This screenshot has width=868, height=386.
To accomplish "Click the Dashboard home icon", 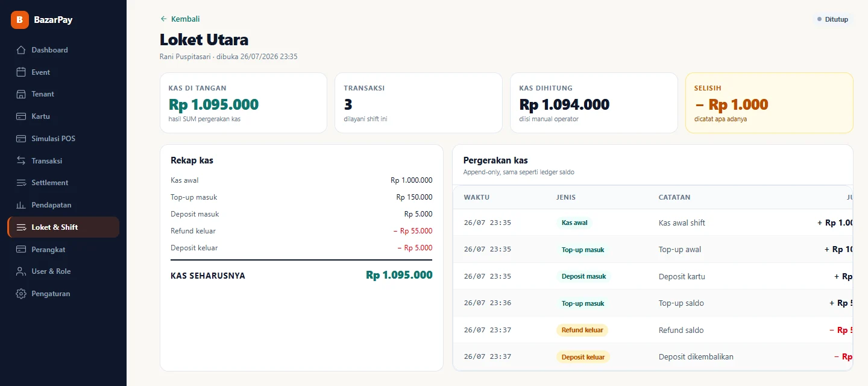I will point(21,50).
